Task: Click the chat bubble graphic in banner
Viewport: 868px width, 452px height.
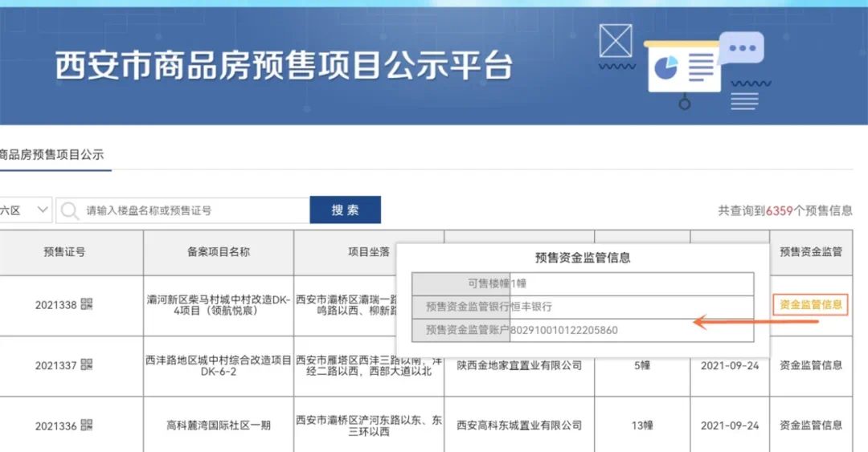Action: (x=741, y=48)
